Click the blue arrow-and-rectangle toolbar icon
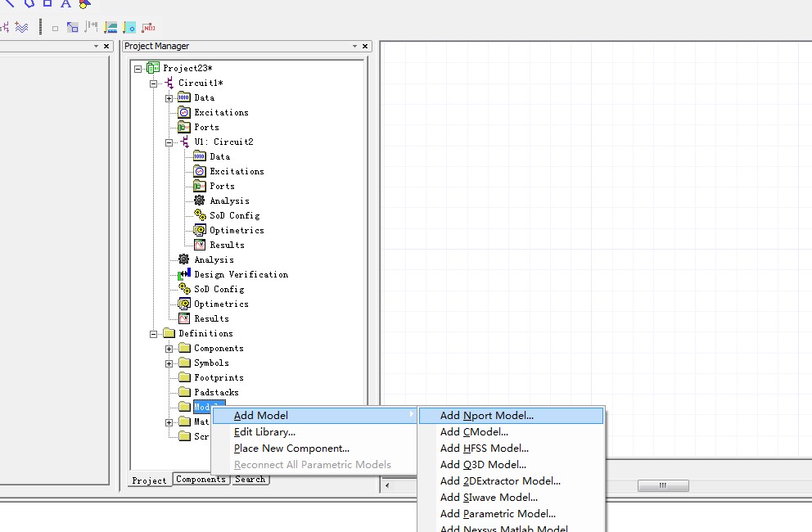This screenshot has height=532, width=812. tap(73, 27)
